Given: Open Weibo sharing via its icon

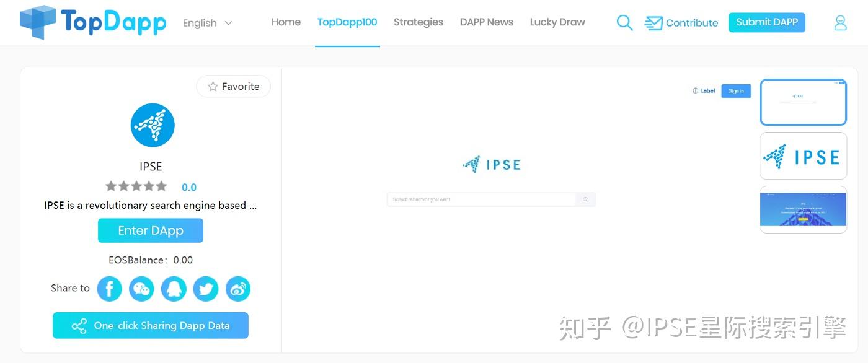Looking at the screenshot, I should click(x=238, y=289).
